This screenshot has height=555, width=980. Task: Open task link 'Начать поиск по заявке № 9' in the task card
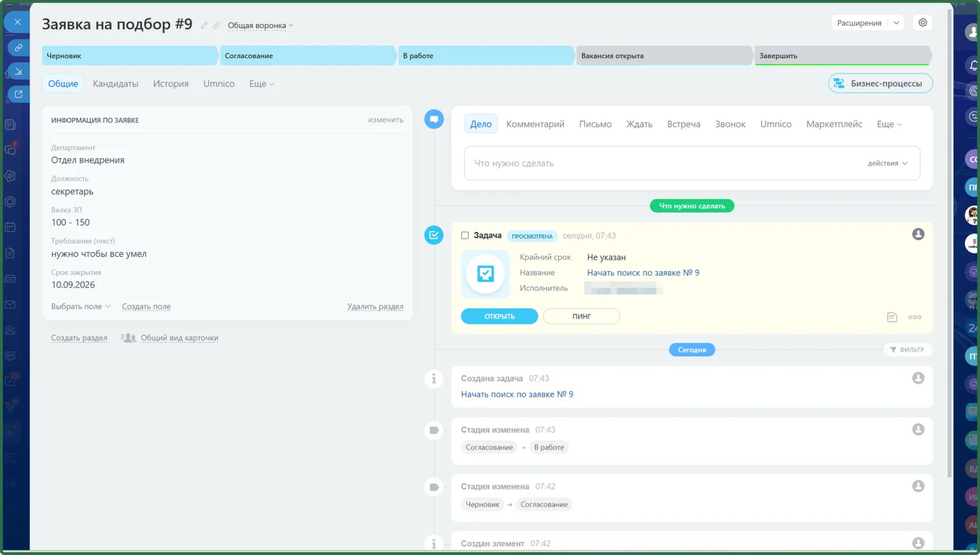click(643, 273)
